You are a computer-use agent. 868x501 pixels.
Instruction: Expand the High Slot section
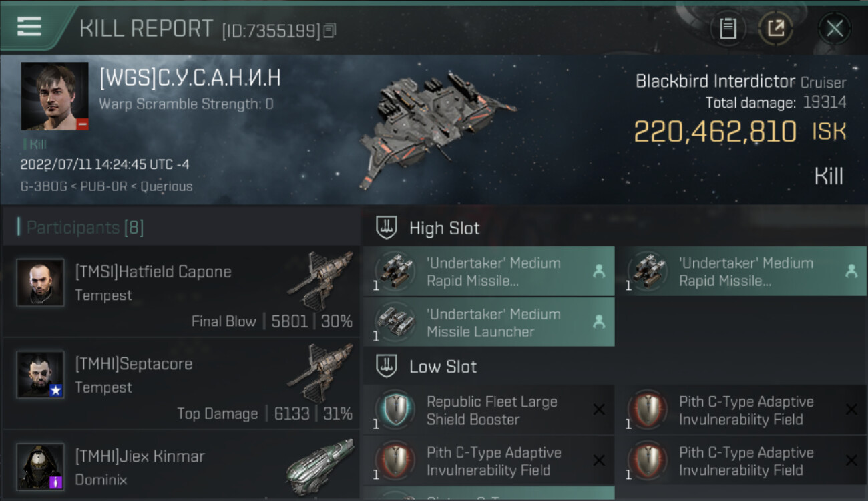[445, 228]
